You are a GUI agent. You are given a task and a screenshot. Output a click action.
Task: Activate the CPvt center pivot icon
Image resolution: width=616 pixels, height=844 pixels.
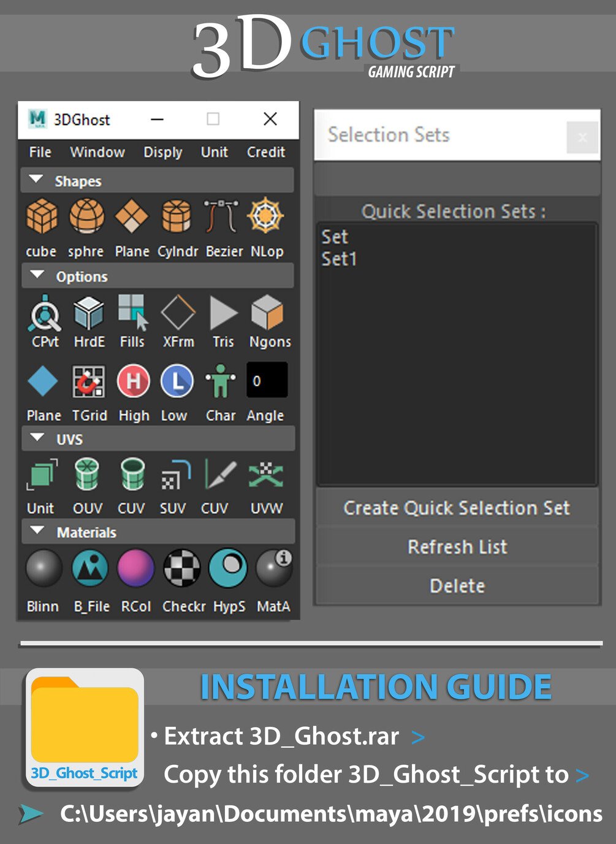pyautogui.click(x=45, y=313)
